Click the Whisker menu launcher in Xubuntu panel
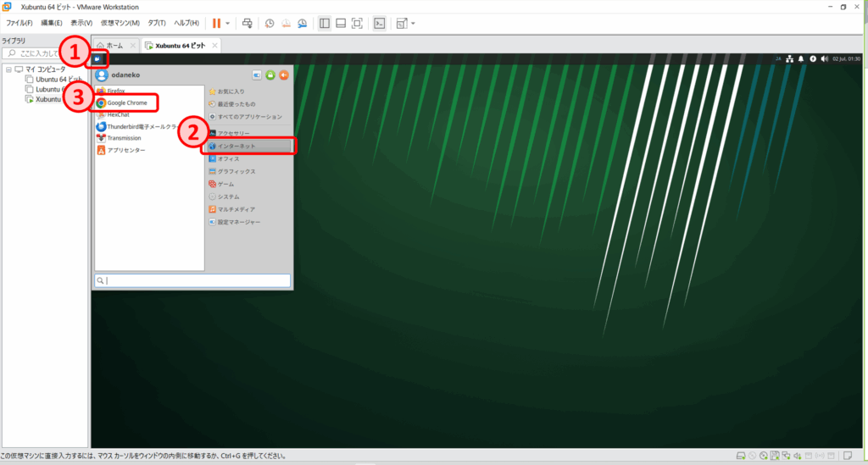This screenshot has width=868, height=465. click(98, 58)
